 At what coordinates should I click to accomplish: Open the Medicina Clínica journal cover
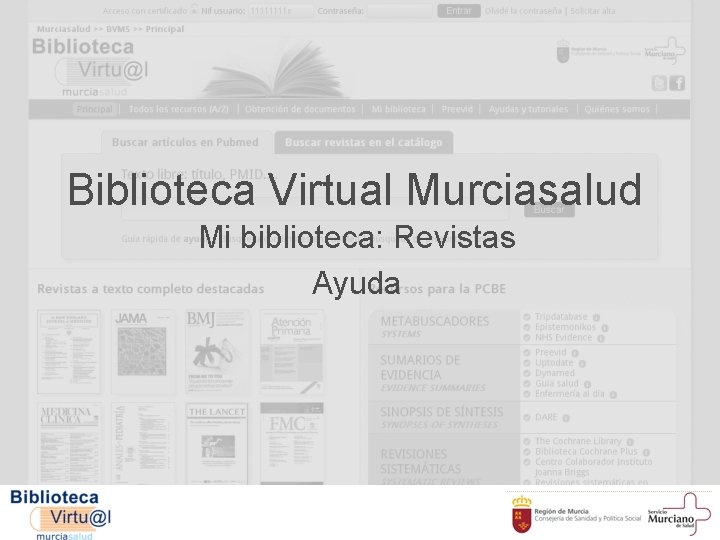point(69,444)
